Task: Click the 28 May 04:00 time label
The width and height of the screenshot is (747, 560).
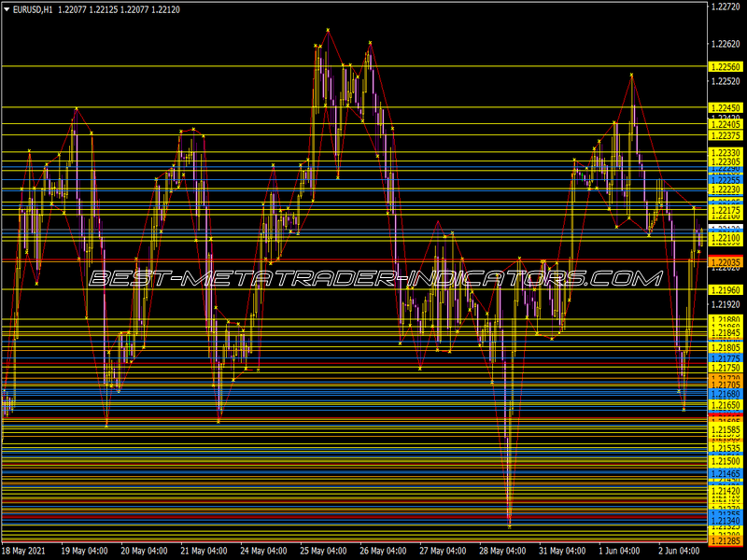Action: pyautogui.click(x=502, y=551)
